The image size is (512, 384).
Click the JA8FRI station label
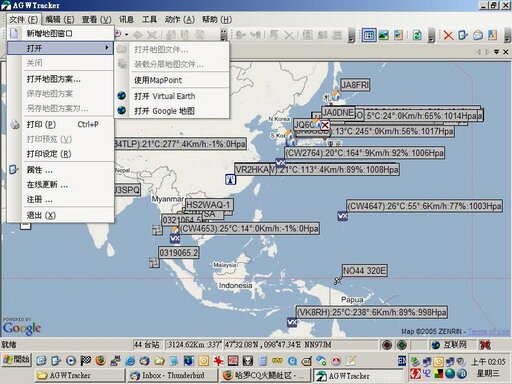click(355, 85)
